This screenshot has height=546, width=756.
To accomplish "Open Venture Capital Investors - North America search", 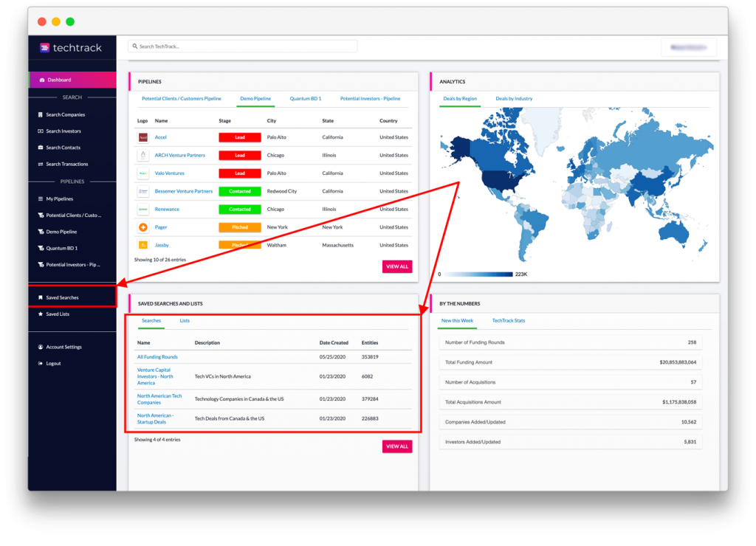I will pos(155,376).
